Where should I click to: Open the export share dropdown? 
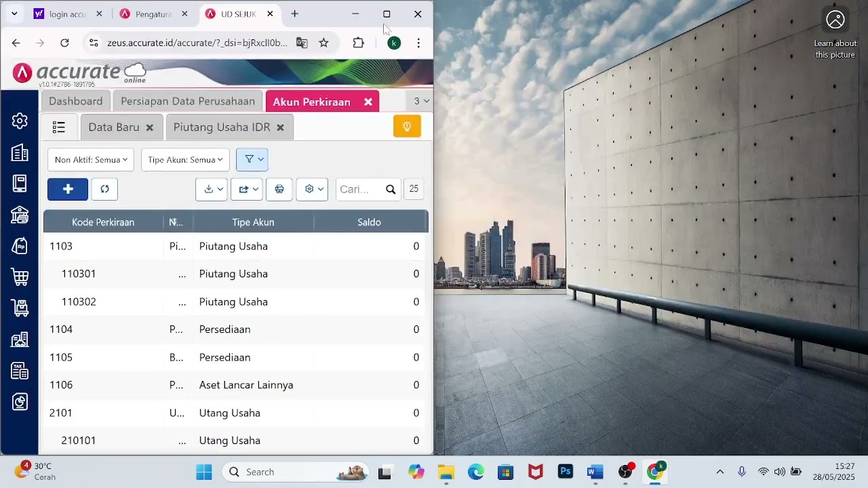pos(247,189)
